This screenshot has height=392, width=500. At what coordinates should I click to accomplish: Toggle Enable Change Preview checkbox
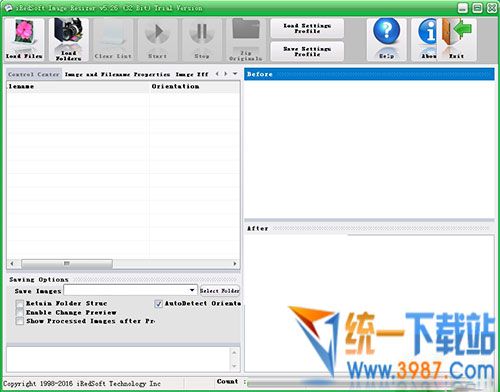point(20,312)
